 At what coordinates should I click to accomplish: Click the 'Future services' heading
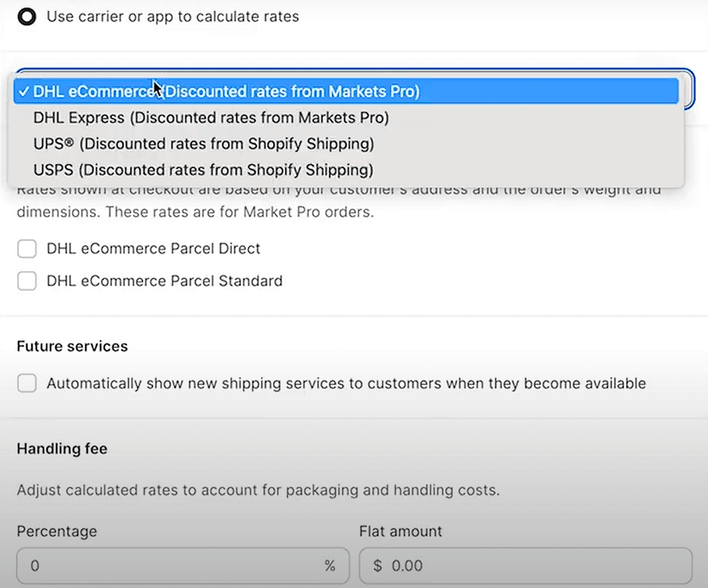click(x=72, y=347)
